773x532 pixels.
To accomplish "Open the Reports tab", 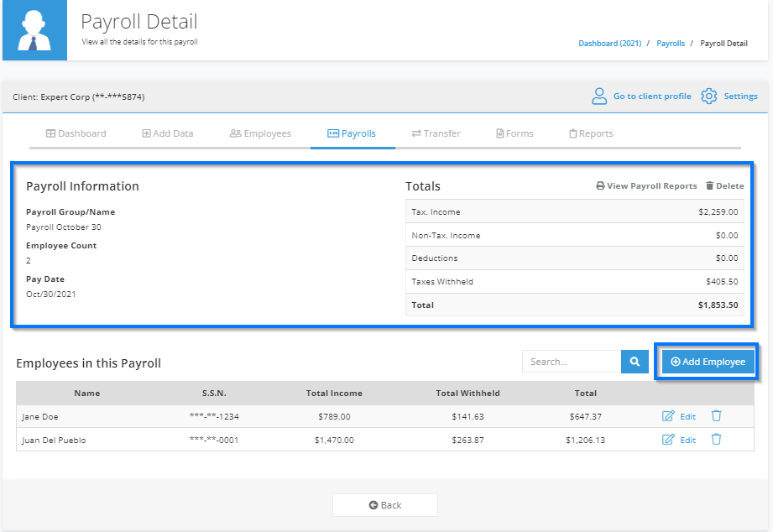I will tap(591, 133).
